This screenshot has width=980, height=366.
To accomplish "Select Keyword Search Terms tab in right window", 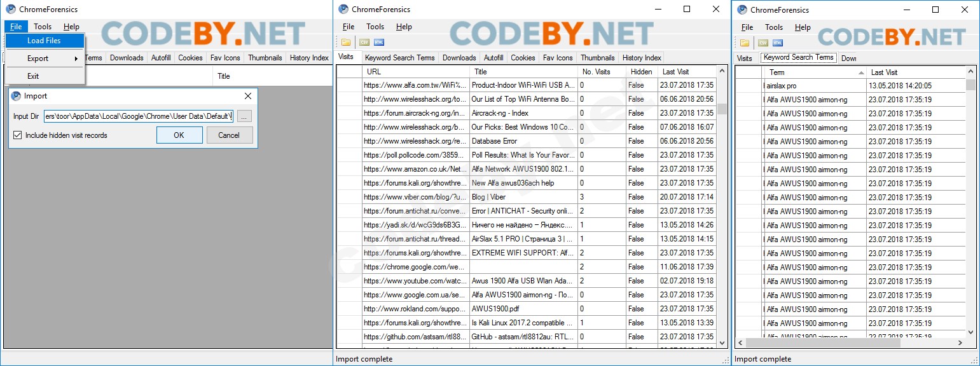I will click(x=799, y=57).
